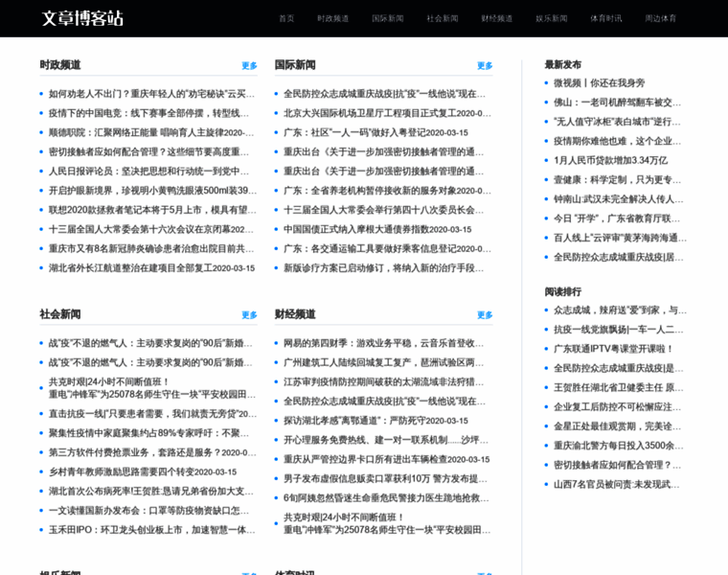This screenshot has height=575, width=728.
Task: Open 百人线上云评审黄茅海跨海通 in 最新发布
Action: coord(621,239)
